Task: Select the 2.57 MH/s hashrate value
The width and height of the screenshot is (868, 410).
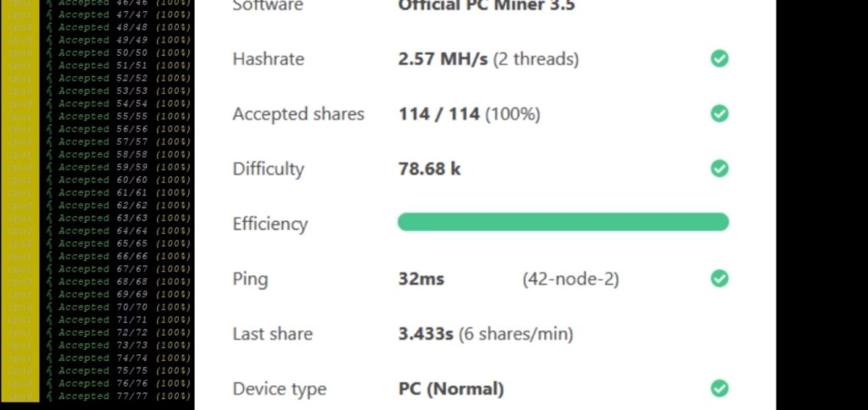Action: tap(442, 58)
